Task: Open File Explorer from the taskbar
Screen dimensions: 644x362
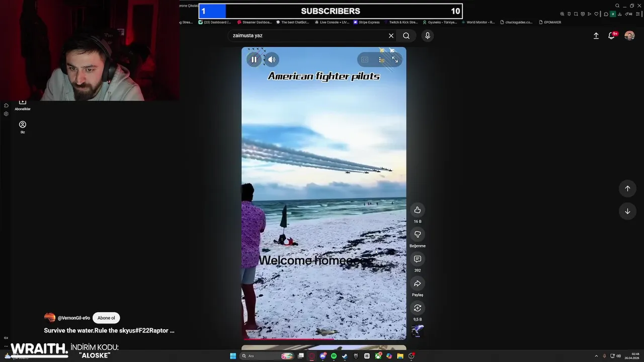Action: point(400,356)
